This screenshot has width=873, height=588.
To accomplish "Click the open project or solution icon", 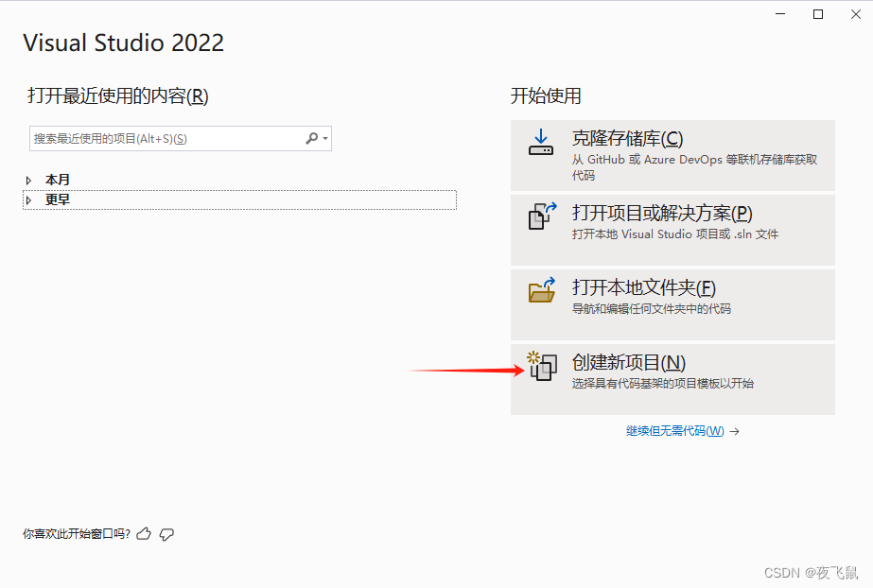I will (542, 216).
